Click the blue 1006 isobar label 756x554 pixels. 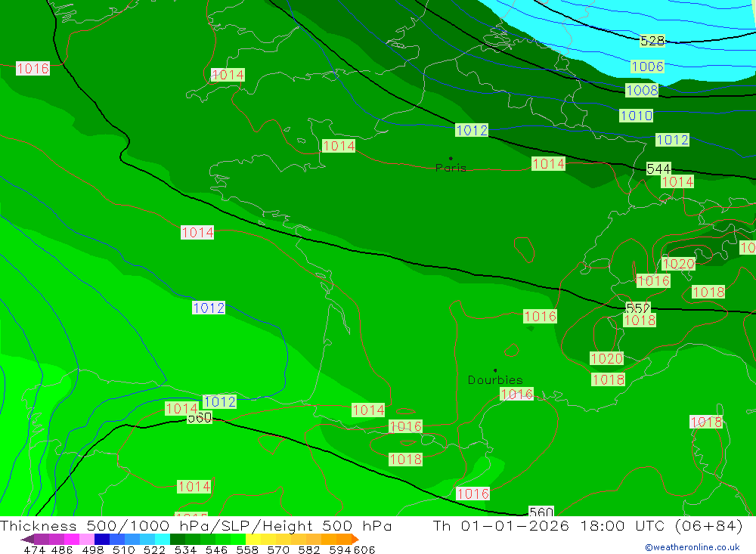pos(647,67)
